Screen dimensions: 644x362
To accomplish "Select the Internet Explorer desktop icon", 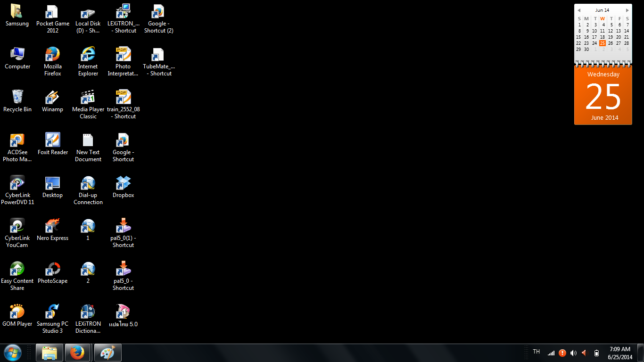I will 88,62.
